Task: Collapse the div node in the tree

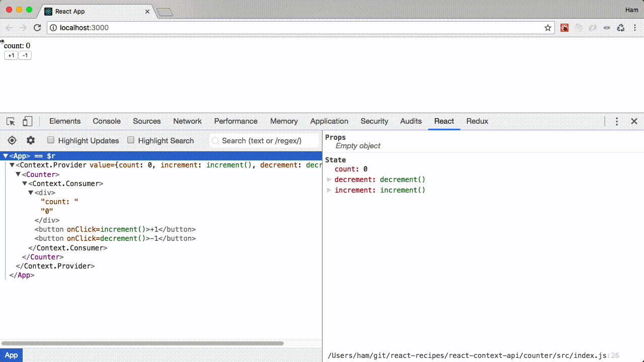Action: pos(31,193)
